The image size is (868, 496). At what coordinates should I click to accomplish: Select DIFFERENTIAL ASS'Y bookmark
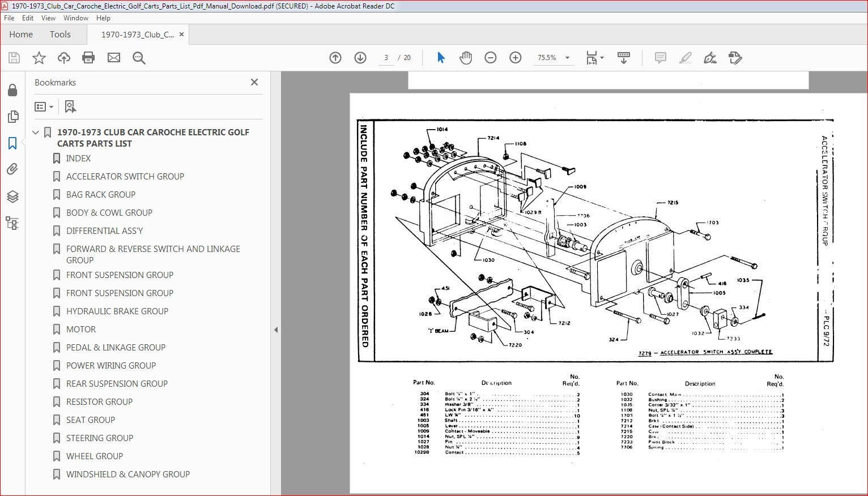pyautogui.click(x=104, y=231)
